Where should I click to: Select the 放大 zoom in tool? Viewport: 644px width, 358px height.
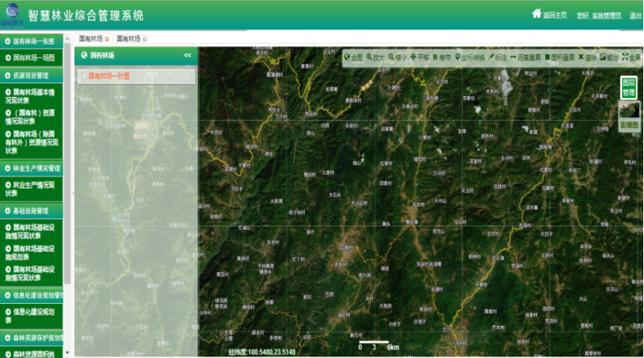[375, 57]
